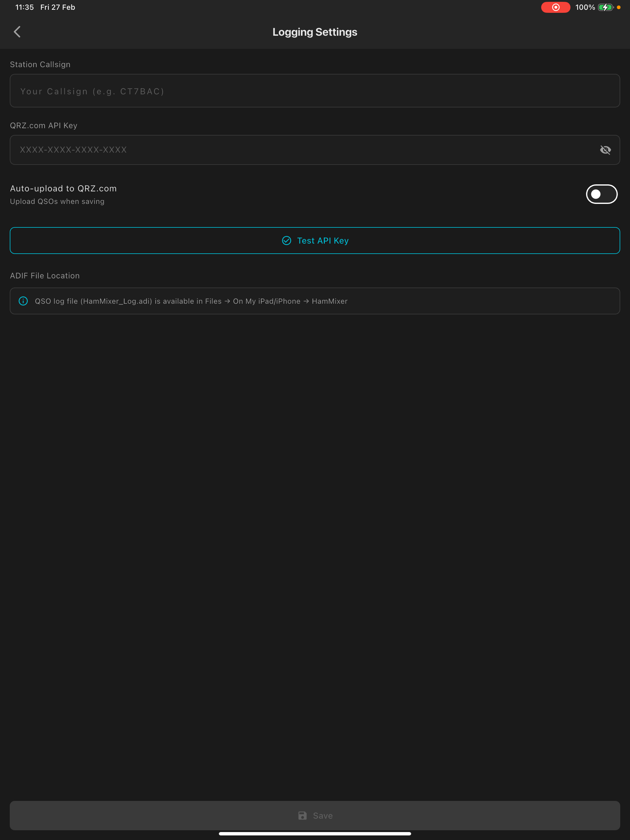Go back using the chevron arrow
The width and height of the screenshot is (630, 840).
(17, 32)
